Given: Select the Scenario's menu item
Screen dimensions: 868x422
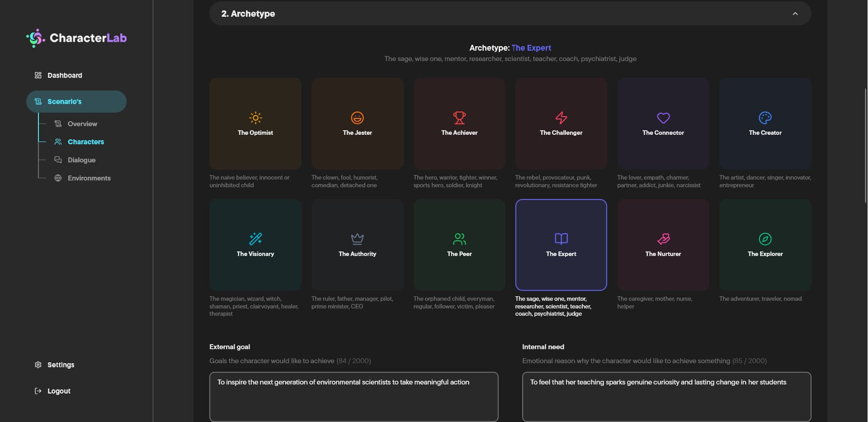Looking at the screenshot, I should click(76, 101).
